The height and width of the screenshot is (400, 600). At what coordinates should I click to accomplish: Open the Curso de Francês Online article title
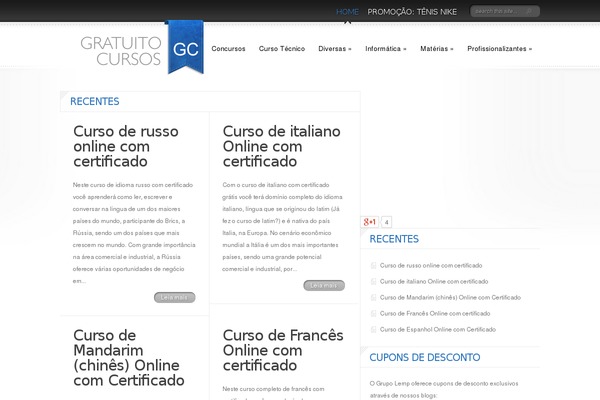(283, 350)
